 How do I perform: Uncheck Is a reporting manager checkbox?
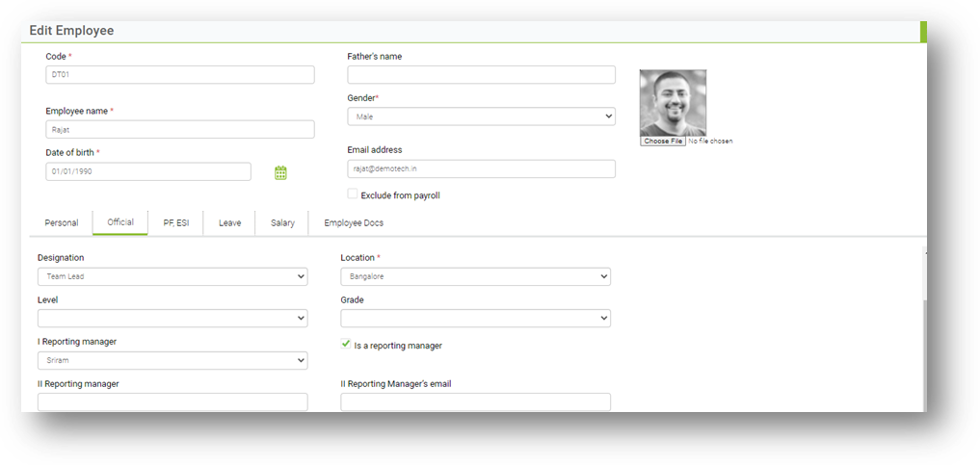click(346, 344)
